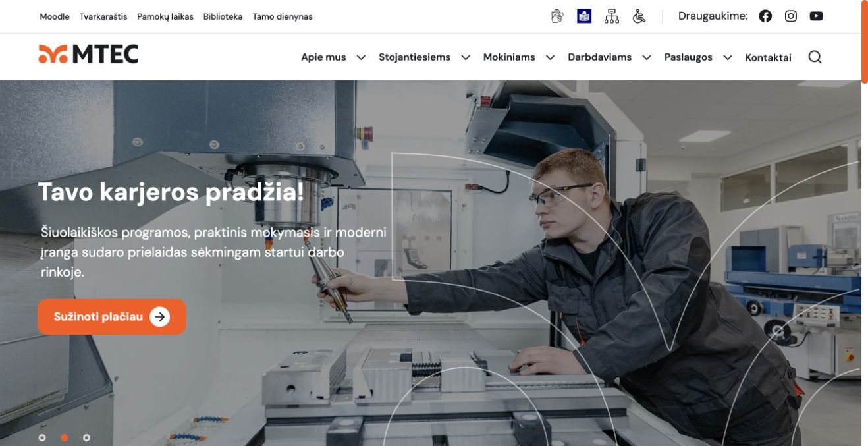
Task: Expand the Mokiniams chevron
Action: (550, 57)
